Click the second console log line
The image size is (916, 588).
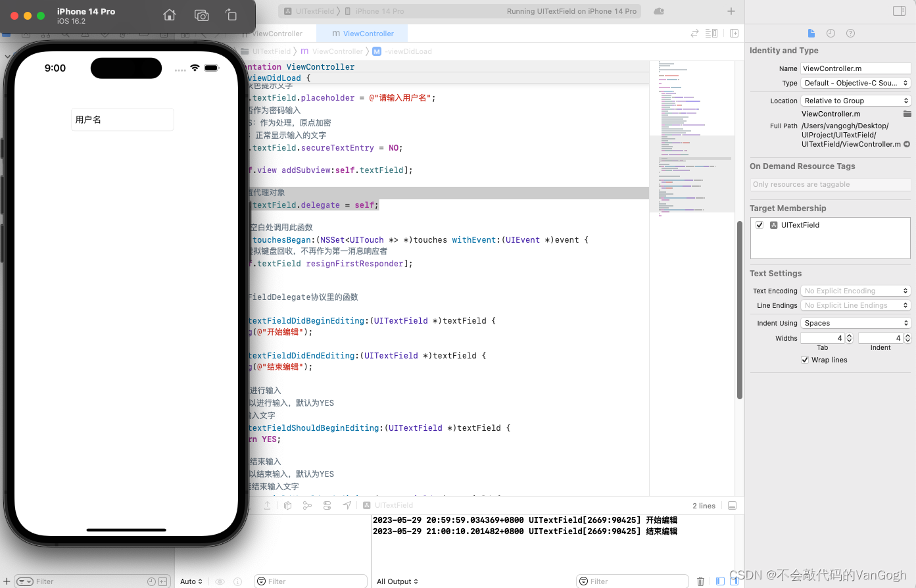point(525,531)
